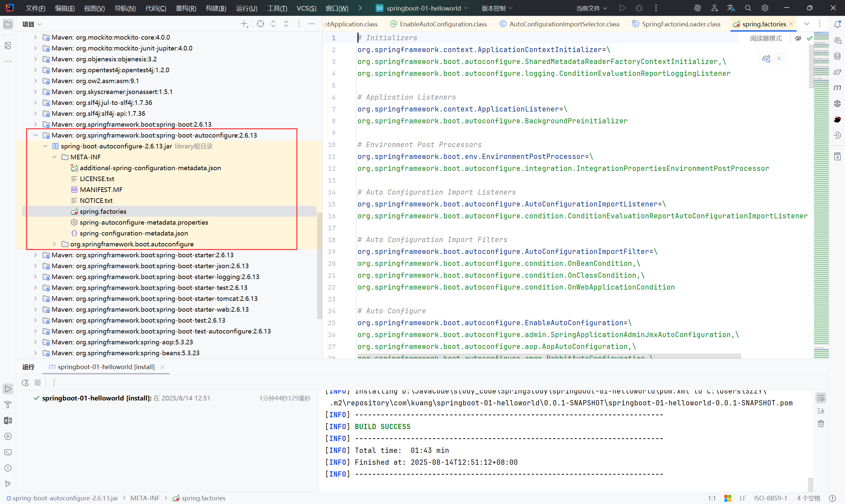Toggle scroll to end in console

[821, 411]
